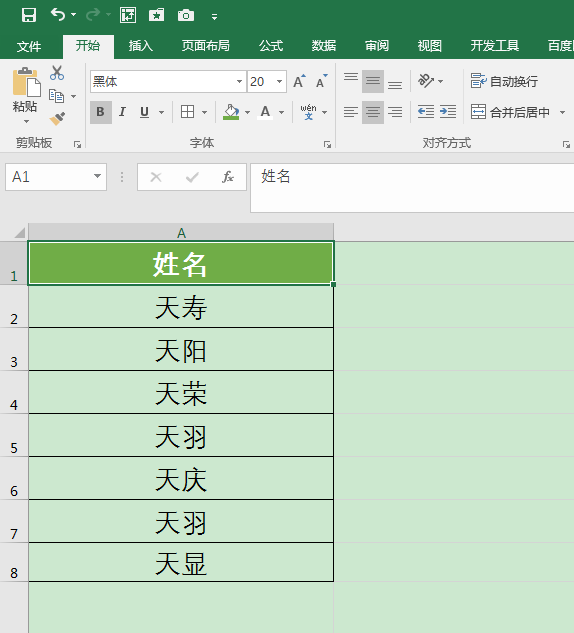Click the Save icon in quick access toolbar
The width and height of the screenshot is (574, 633).
point(29,15)
